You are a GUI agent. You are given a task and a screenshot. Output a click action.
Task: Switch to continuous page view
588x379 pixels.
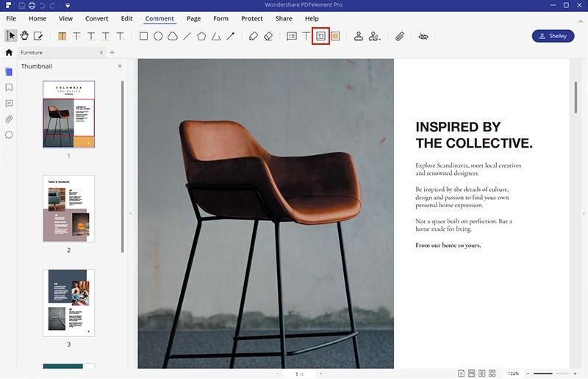tap(471, 373)
